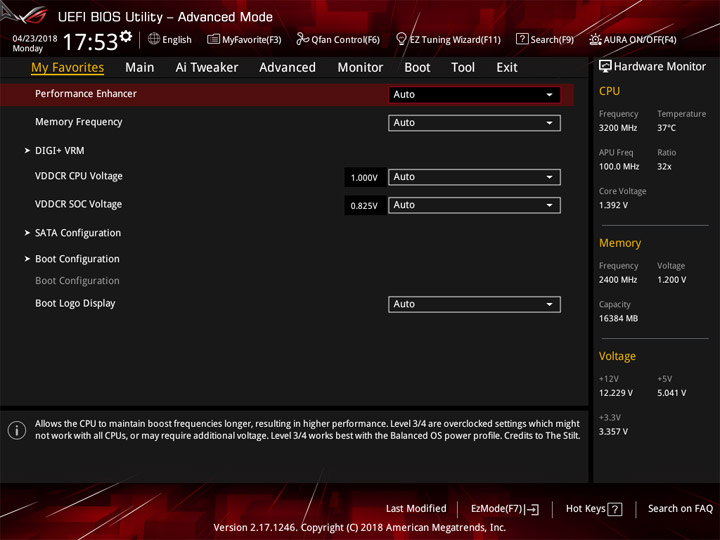Click VDDCR SOC Voltage label
Image resolution: width=720 pixels, height=540 pixels.
[x=79, y=204]
